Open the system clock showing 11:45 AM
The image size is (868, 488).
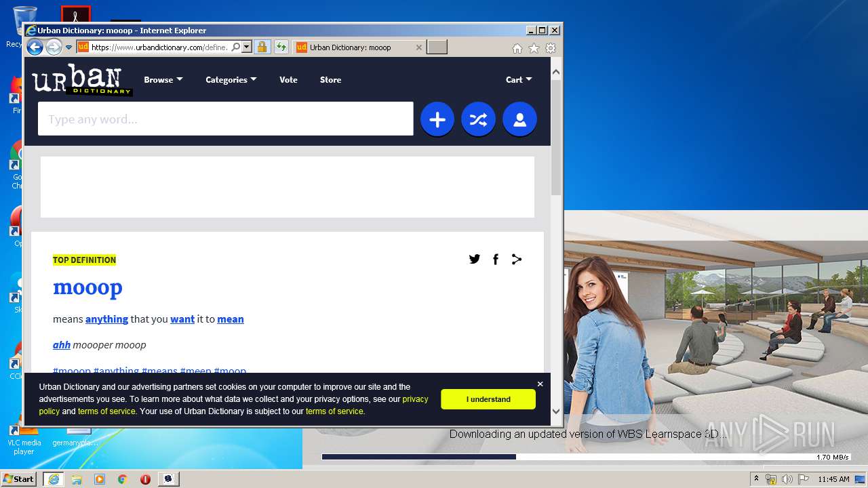click(833, 479)
